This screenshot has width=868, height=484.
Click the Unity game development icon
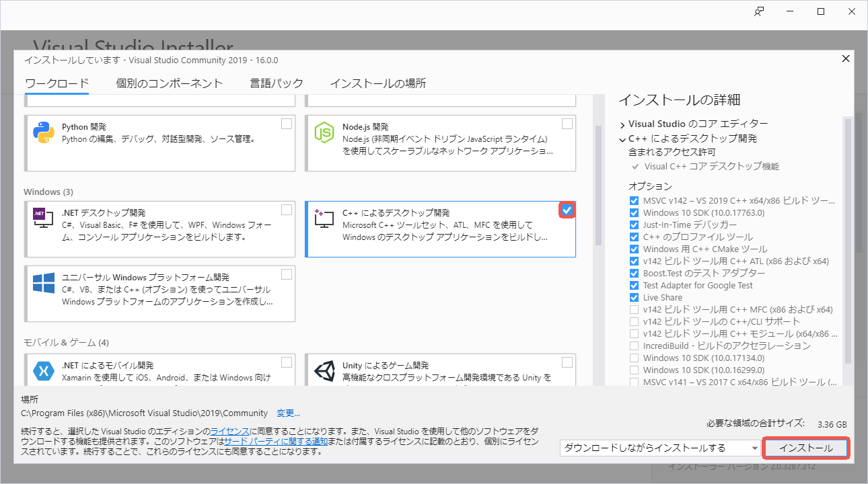[x=324, y=372]
